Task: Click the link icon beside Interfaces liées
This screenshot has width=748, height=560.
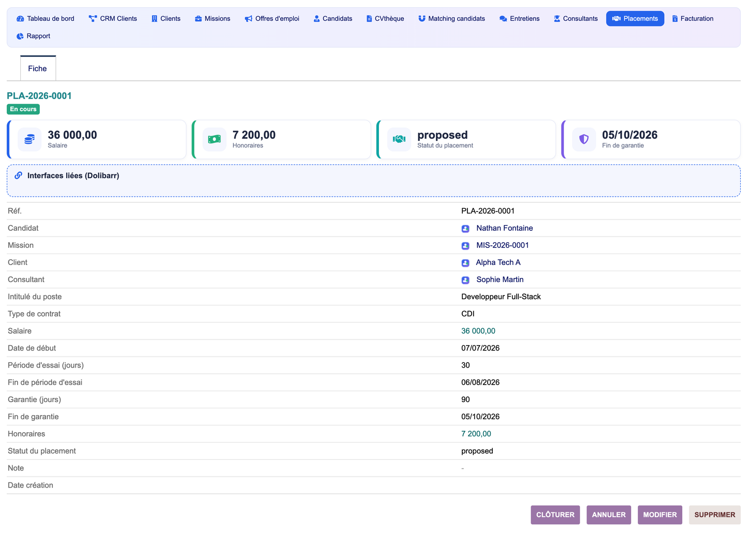Action: click(x=19, y=175)
